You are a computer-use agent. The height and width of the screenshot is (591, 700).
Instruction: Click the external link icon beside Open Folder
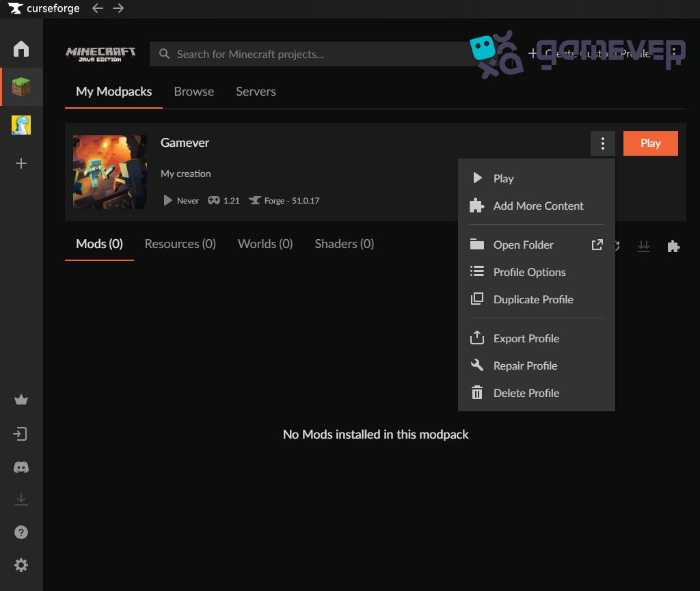[x=597, y=245]
